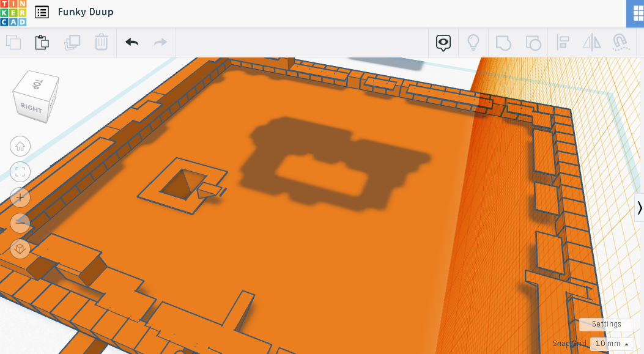This screenshot has width=644, height=354.
Task: Click the Paste icon
Action: tap(42, 43)
